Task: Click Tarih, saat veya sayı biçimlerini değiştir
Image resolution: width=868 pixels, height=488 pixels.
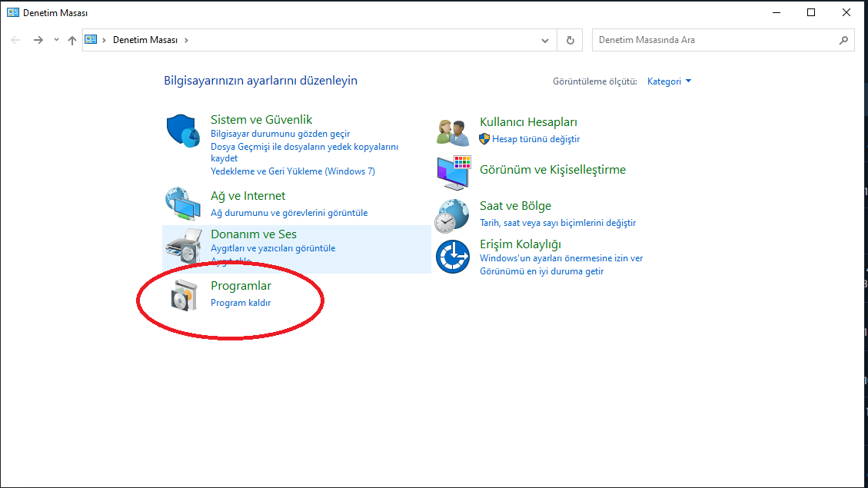Action: [558, 223]
